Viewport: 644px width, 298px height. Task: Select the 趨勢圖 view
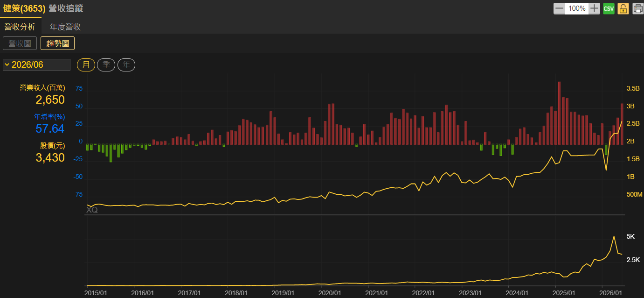58,43
